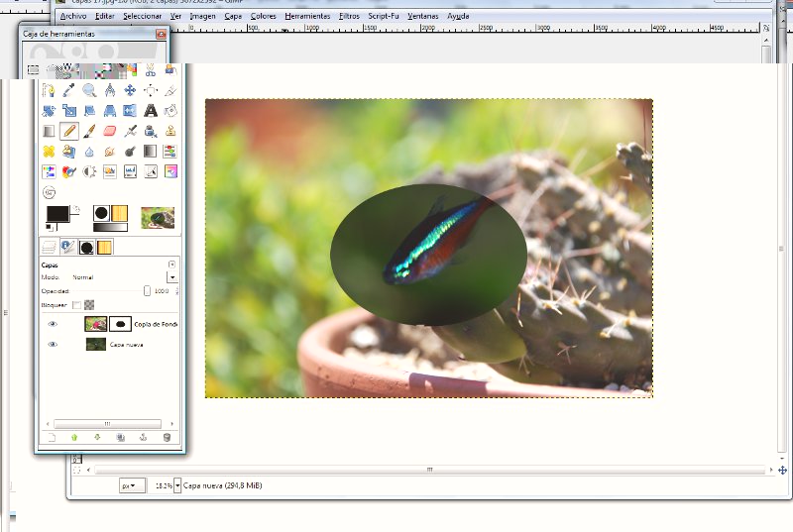Hide the Capa nueva layer
793x532 pixels.
[x=53, y=344]
